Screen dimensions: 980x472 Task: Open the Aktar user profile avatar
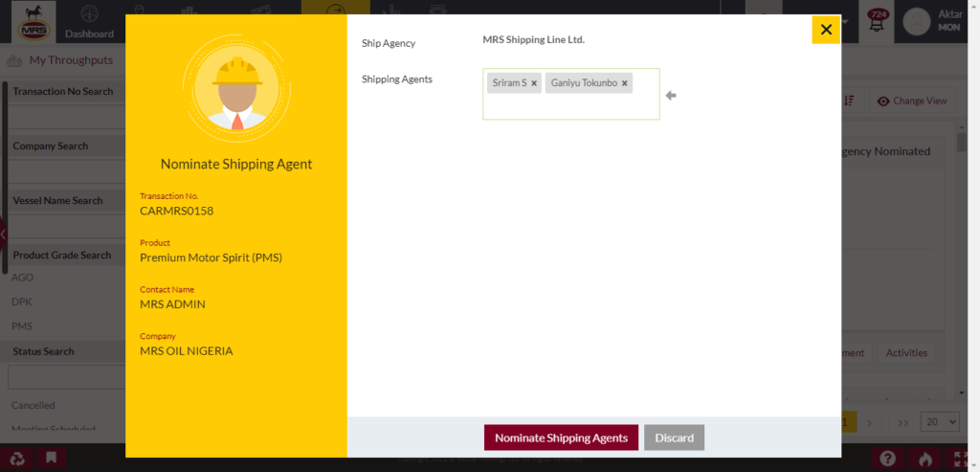coord(916,21)
